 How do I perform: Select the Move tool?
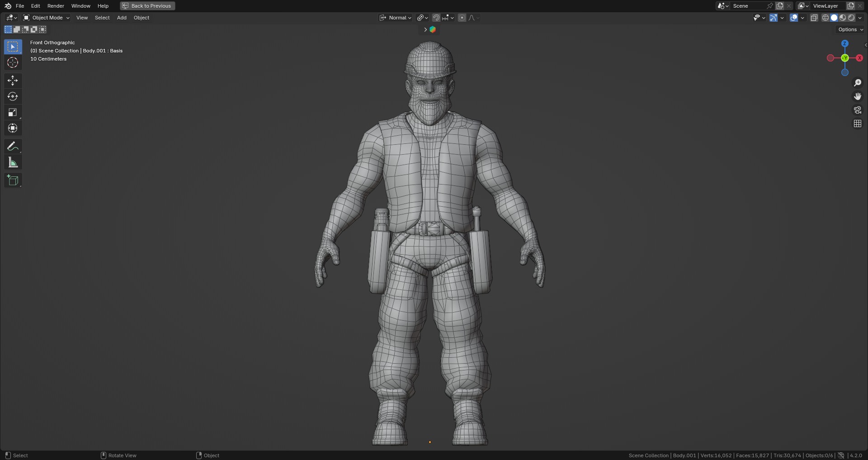13,81
